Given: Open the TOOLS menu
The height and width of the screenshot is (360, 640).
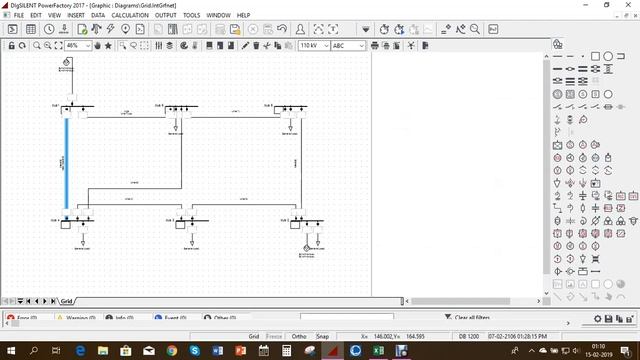Looking at the screenshot, I should click(x=191, y=15).
